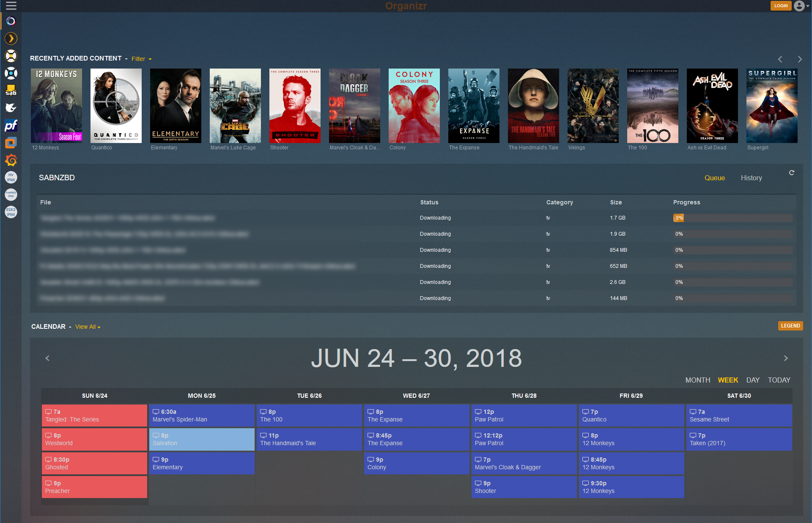
Task: Switch to SABNZBD History tab
Action: (x=751, y=178)
